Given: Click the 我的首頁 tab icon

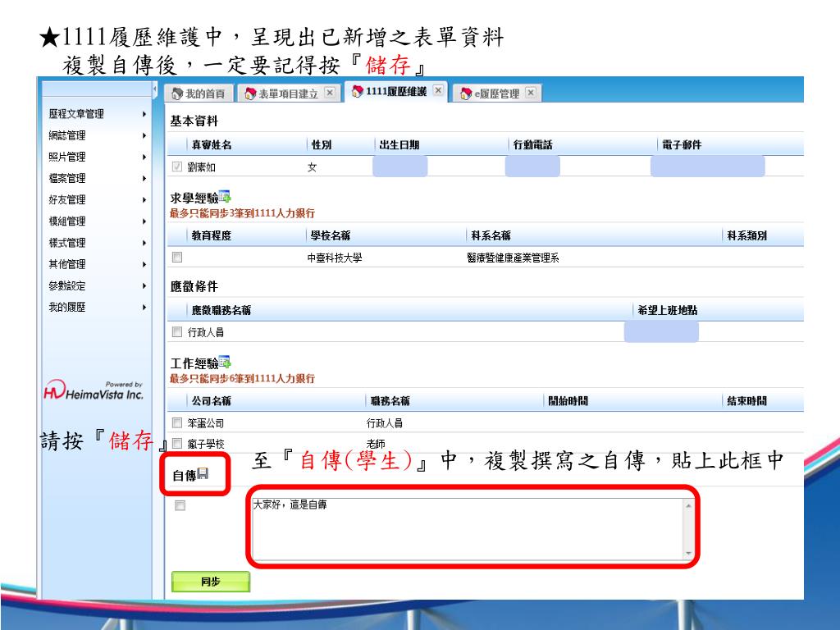Looking at the screenshot, I should [177, 94].
